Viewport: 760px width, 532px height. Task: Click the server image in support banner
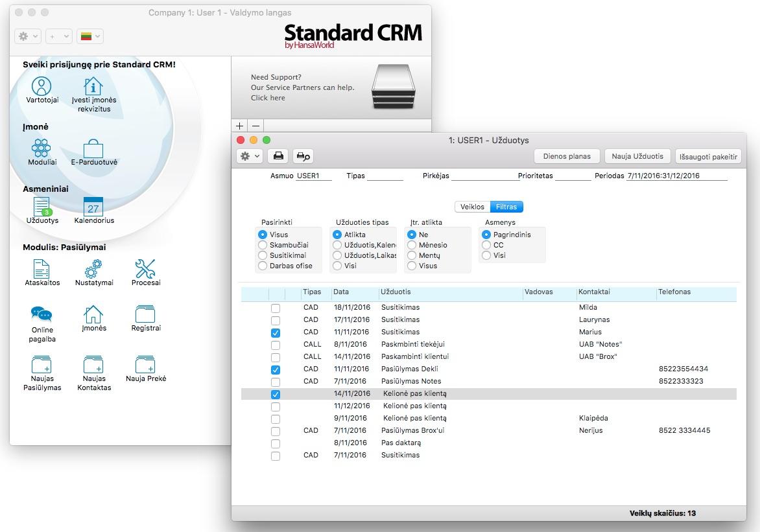394,87
